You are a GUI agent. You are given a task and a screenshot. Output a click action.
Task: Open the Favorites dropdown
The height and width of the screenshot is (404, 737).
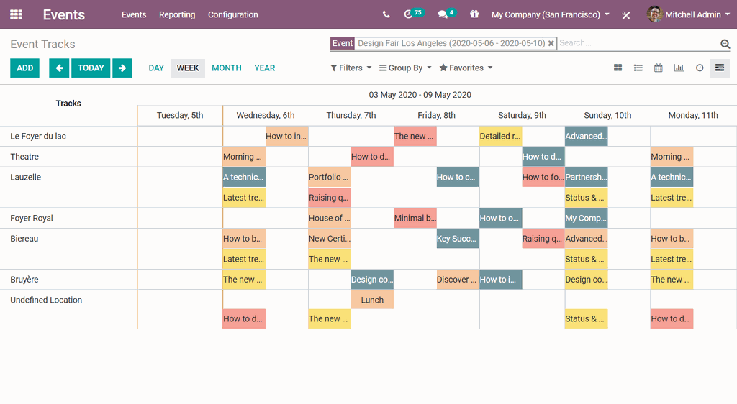(x=466, y=68)
